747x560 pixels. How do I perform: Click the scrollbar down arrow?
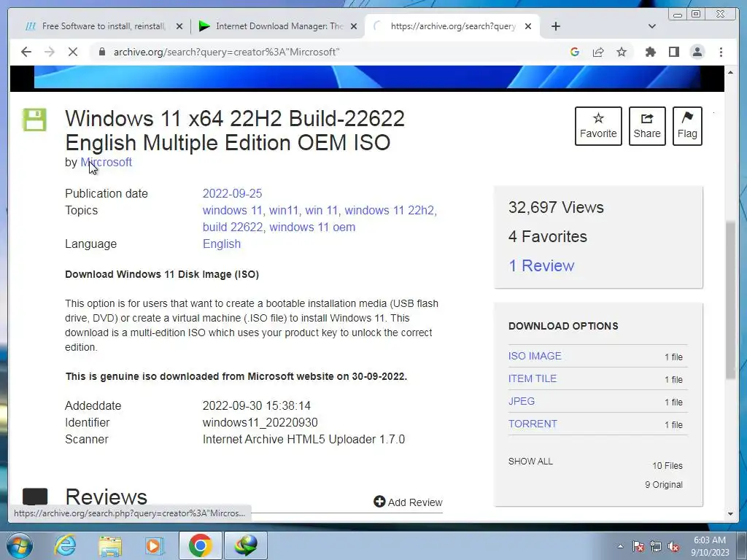(x=730, y=514)
